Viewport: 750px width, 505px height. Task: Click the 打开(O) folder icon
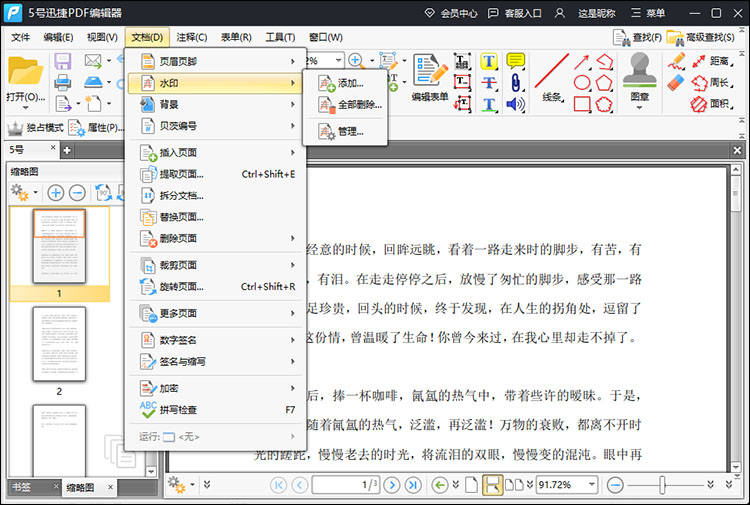point(25,71)
